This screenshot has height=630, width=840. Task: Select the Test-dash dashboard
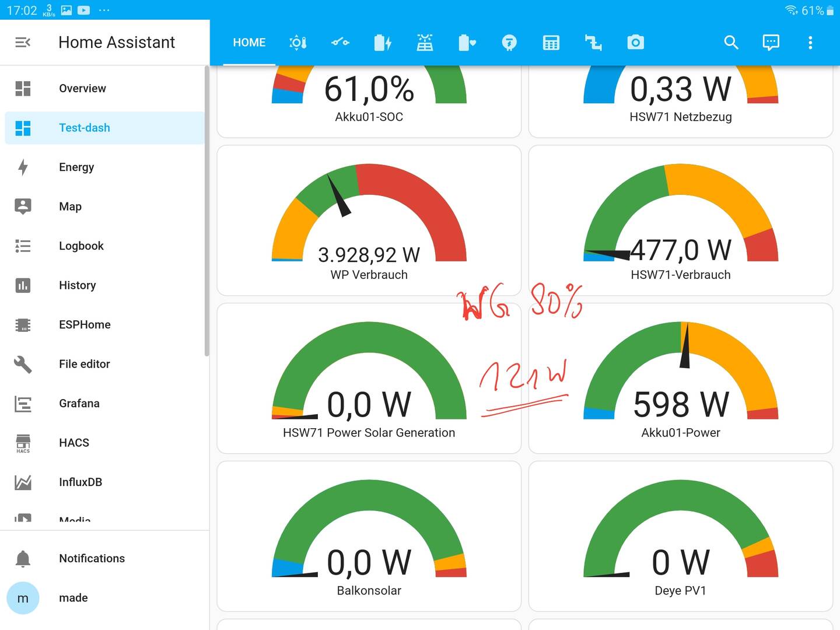tap(105, 128)
